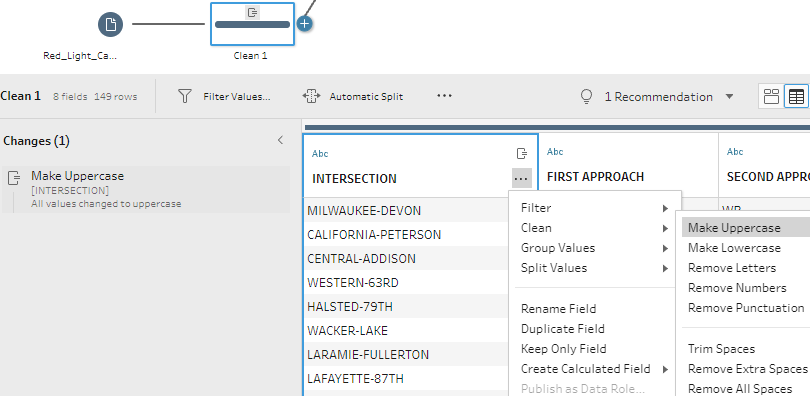Viewport: 810px width, 396px height.
Task: Change SECOND APPROACH data type Abc
Action: click(735, 152)
